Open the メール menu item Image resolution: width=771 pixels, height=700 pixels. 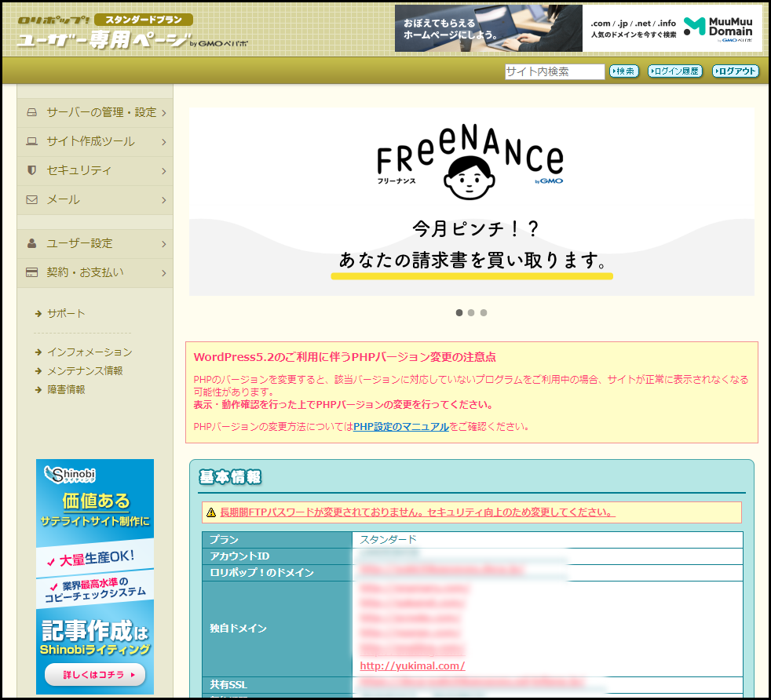63,200
